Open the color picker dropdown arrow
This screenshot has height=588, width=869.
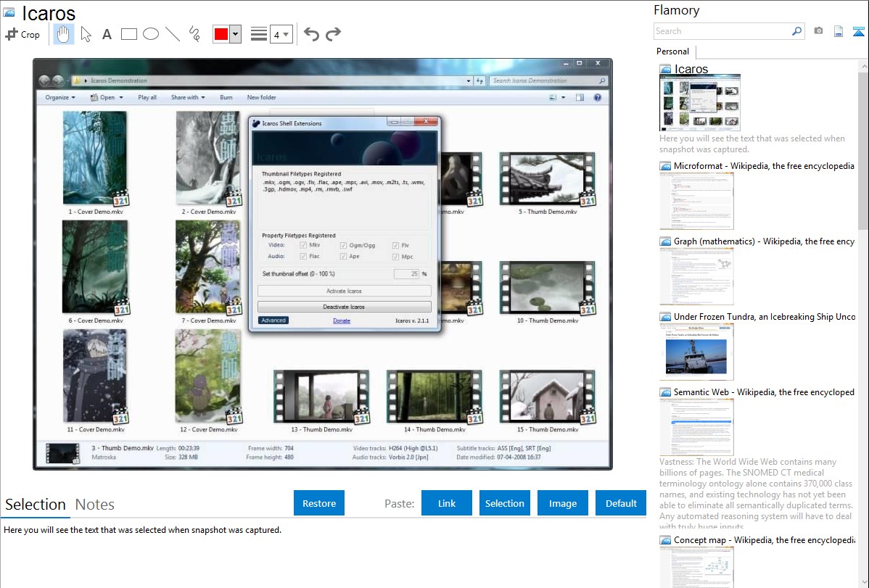(x=236, y=34)
